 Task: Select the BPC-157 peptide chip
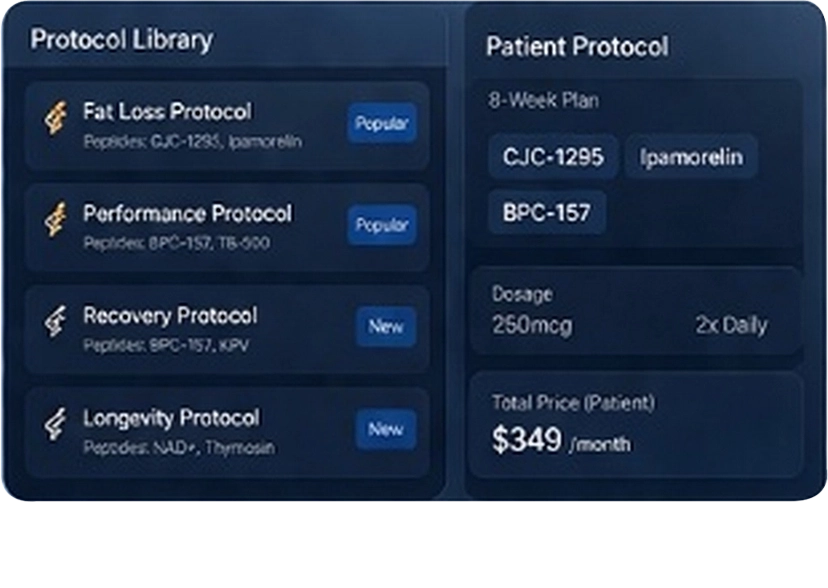(x=546, y=212)
